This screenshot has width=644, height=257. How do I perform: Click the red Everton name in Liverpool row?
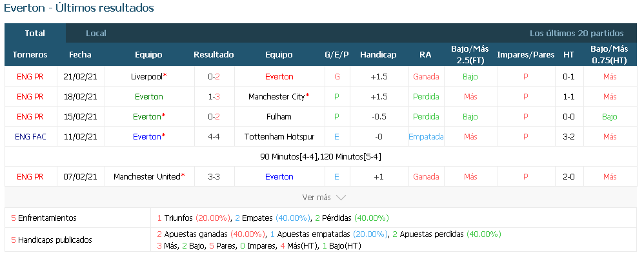[279, 76]
